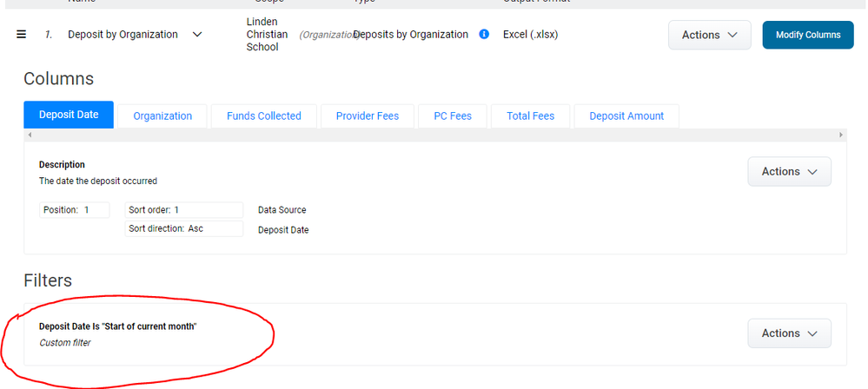The width and height of the screenshot is (868, 389).
Task: Open the filter Actions dropdown
Action: pyautogui.click(x=789, y=333)
